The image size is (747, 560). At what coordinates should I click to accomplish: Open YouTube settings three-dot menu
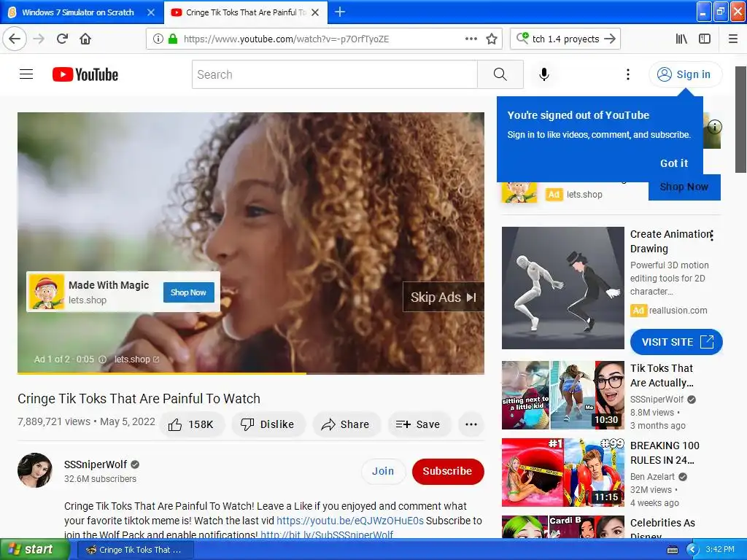pyautogui.click(x=628, y=74)
